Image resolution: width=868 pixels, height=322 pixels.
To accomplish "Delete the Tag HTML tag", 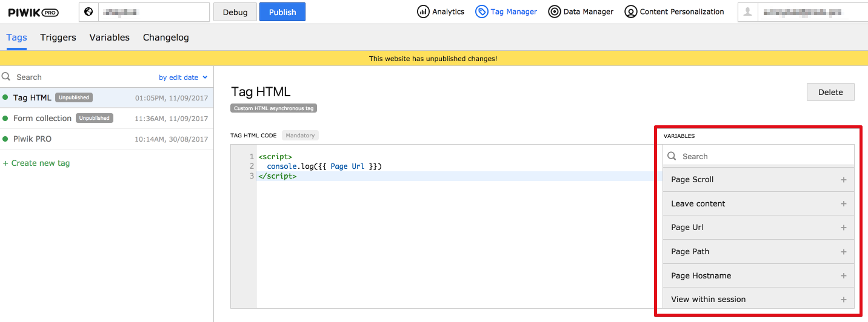I will tap(830, 92).
